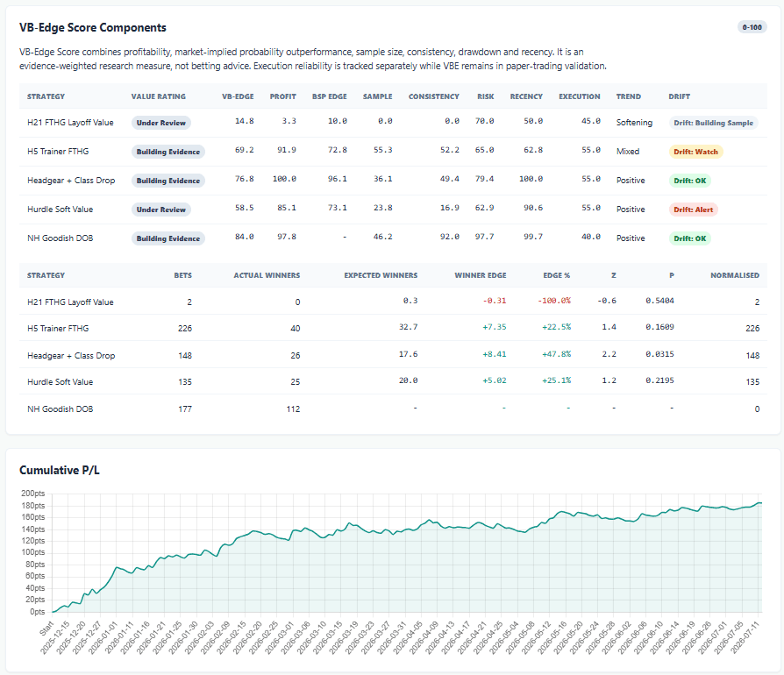This screenshot has height=675, width=784.
Task: Click the 200pts y-axis label
Action: [33, 494]
